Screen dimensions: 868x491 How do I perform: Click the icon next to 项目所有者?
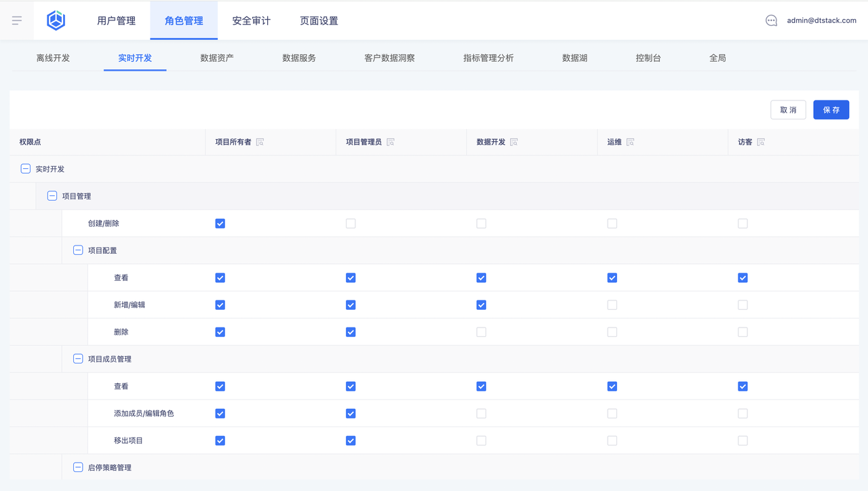pyautogui.click(x=260, y=142)
